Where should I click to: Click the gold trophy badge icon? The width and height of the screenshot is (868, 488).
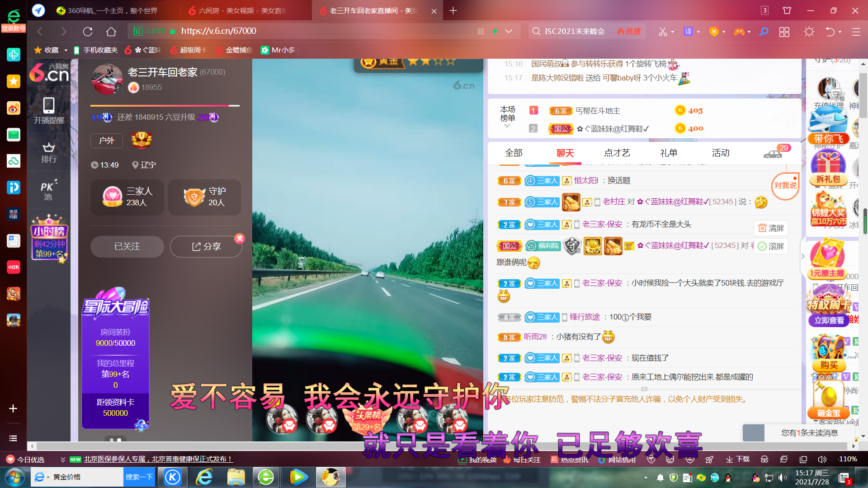pos(142,140)
